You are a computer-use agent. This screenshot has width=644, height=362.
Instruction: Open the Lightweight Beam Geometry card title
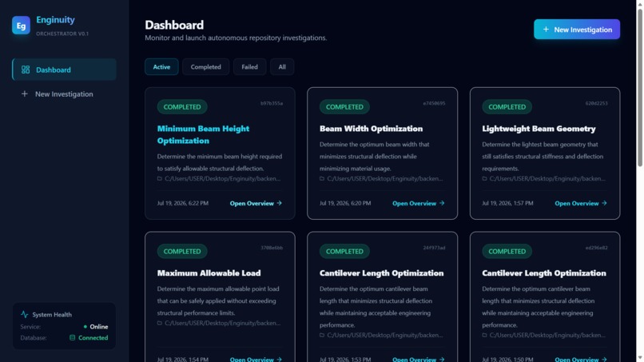pyautogui.click(x=539, y=129)
